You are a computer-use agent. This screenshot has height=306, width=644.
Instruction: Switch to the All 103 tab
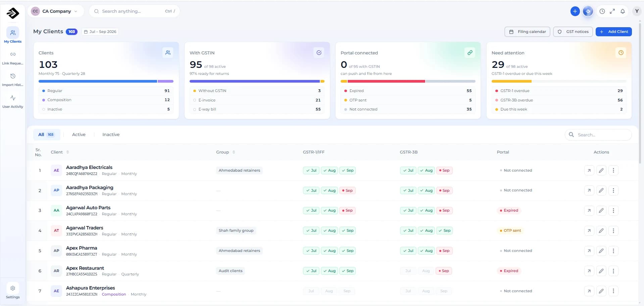(46, 135)
